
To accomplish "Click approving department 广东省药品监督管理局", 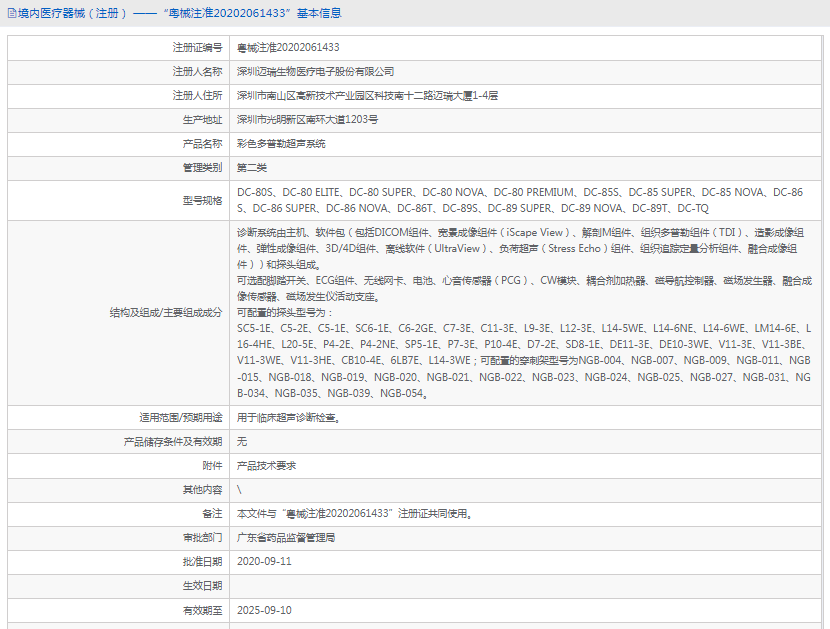I will 286,538.
